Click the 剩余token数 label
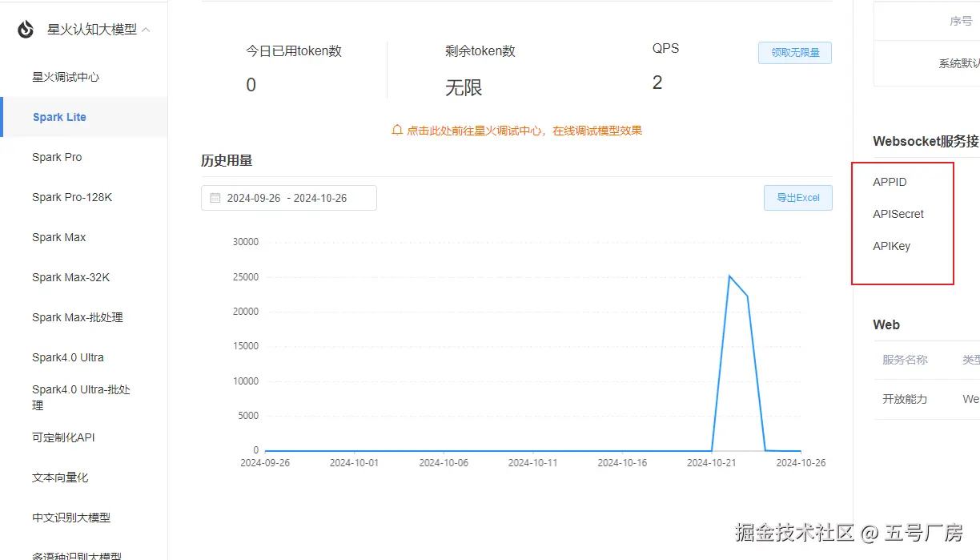 [480, 50]
